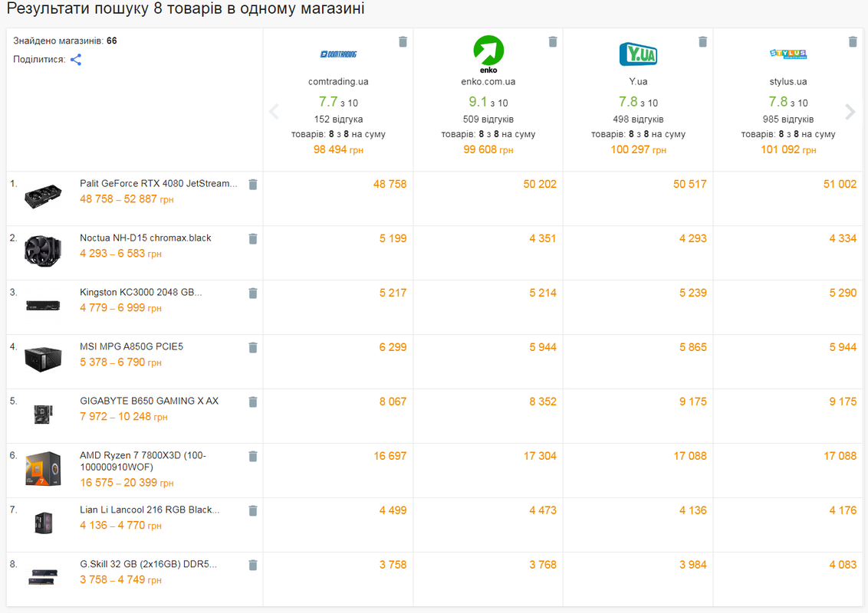Click the Noctua cooler thumbnail
The image size is (868, 613).
coord(43,251)
